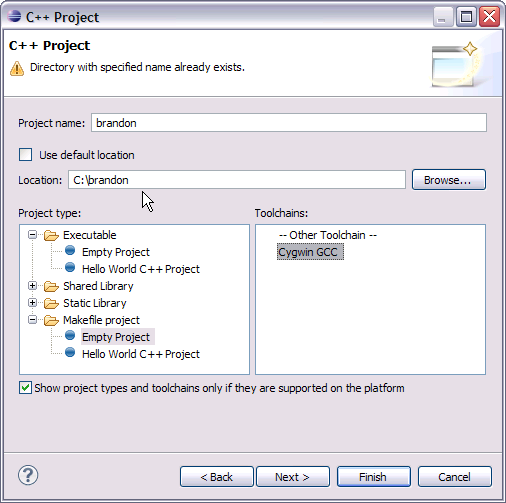Click blue dot icon of Executable's Empty Project
Viewport: 506px width, 503px height.
pyautogui.click(x=70, y=250)
